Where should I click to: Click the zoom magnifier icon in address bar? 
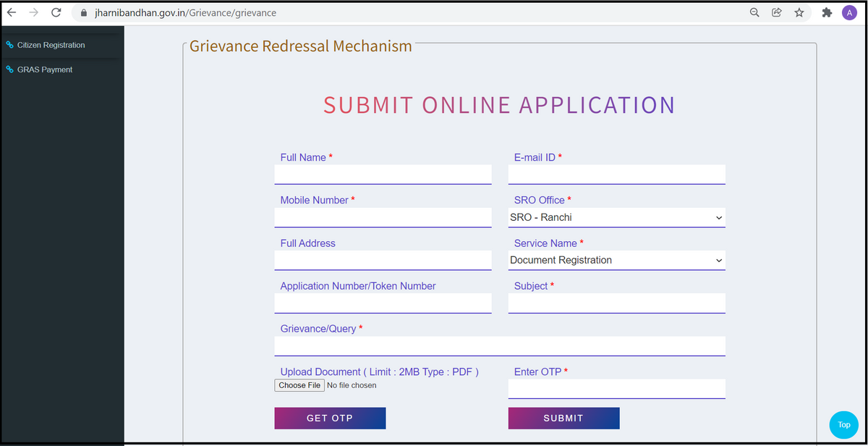click(x=754, y=12)
